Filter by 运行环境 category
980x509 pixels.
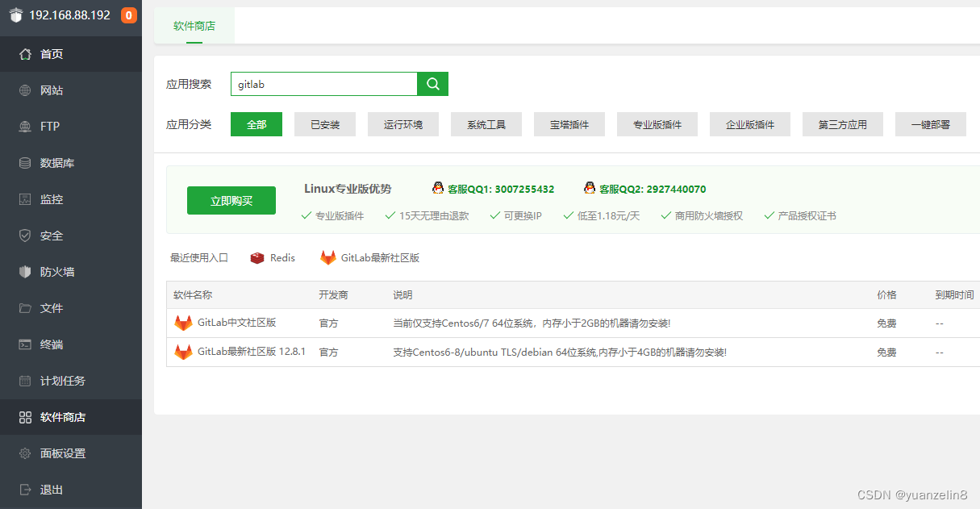(x=403, y=124)
